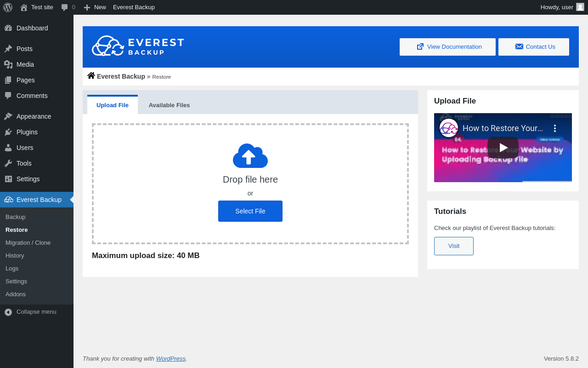Click the Pages icon in sidebar
This screenshot has width=588, height=368.
8,80
